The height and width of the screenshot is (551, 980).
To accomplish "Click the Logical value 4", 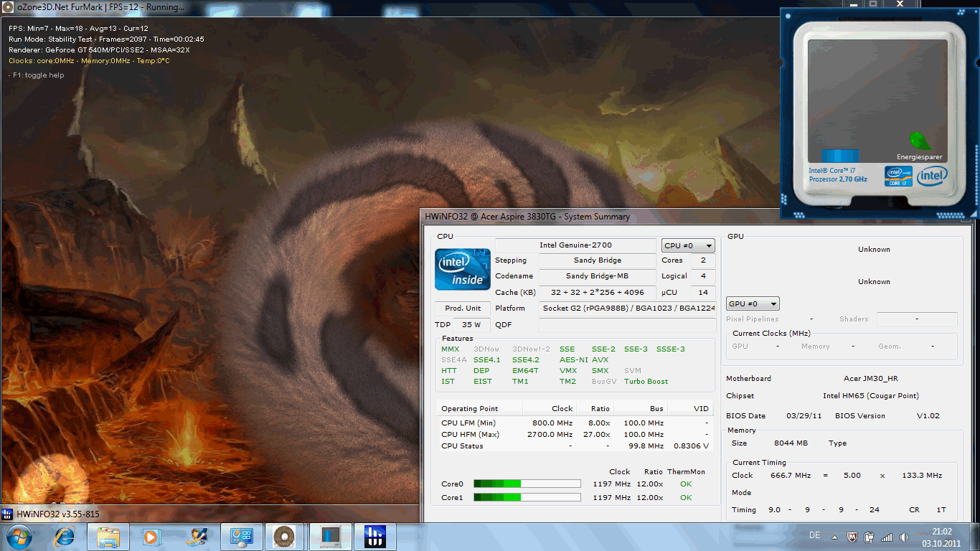I will click(x=703, y=276).
